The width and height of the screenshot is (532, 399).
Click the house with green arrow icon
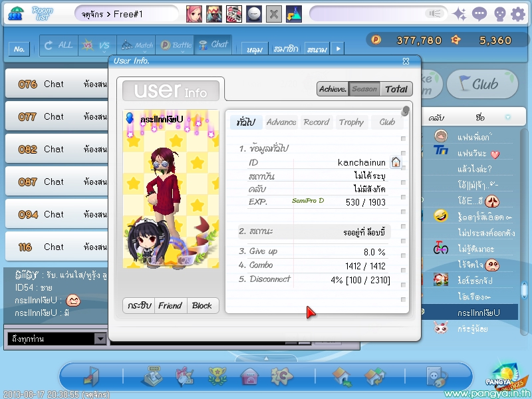click(x=342, y=376)
